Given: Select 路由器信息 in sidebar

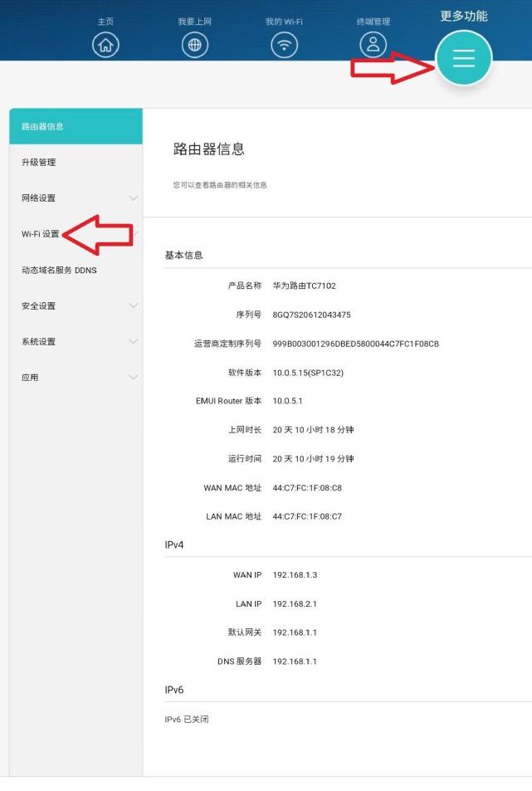Looking at the screenshot, I should 76,126.
